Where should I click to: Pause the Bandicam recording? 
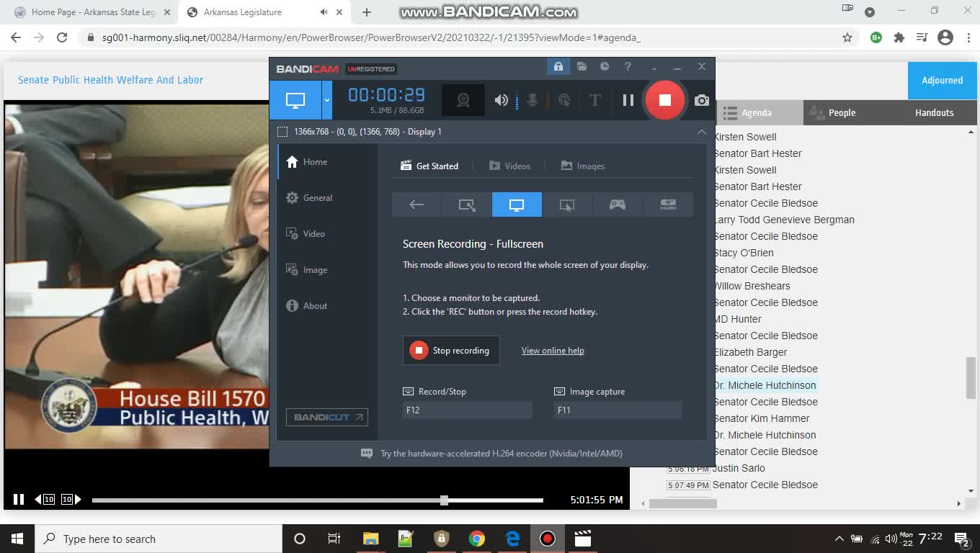628,100
